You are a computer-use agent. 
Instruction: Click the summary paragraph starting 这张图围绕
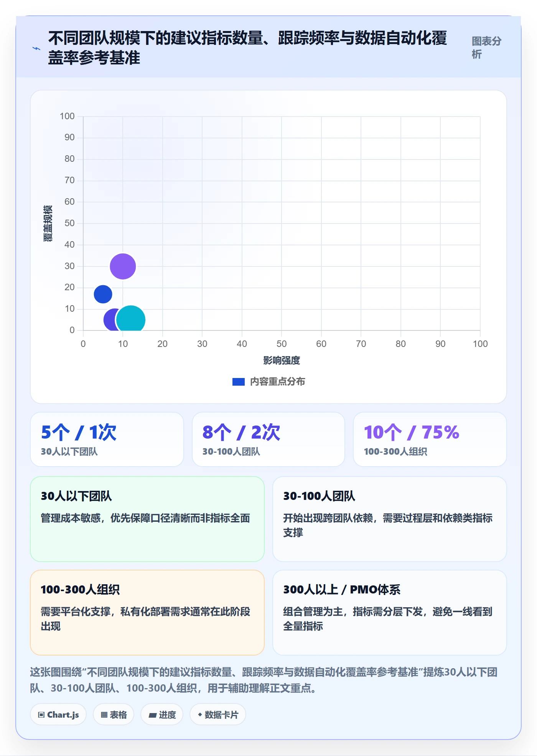click(264, 680)
